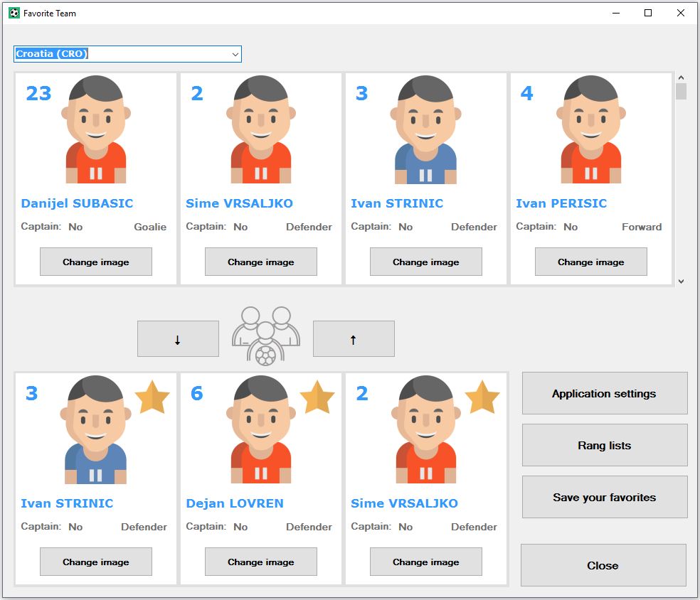The height and width of the screenshot is (600, 700).
Task: Click the gold star on Dejan LOVREN's card
Action: pos(317,397)
